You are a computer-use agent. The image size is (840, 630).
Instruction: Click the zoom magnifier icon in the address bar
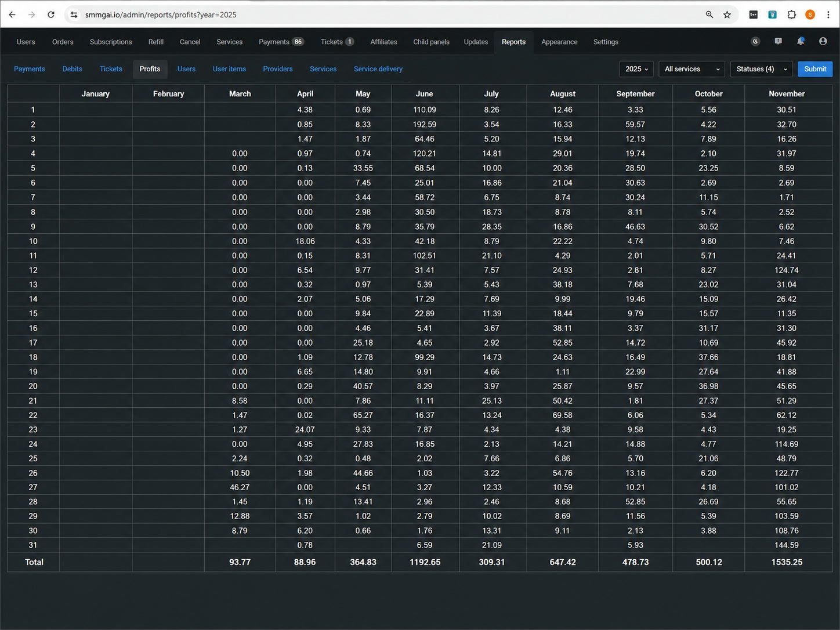[x=709, y=15]
